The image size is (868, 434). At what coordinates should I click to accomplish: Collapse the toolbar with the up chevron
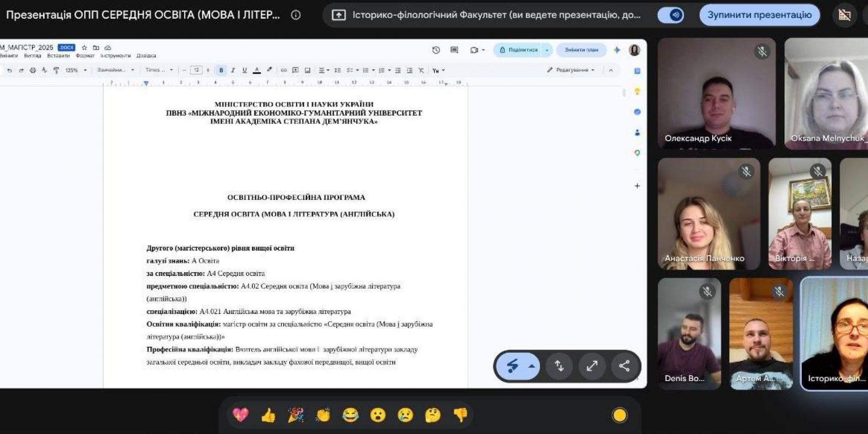pyautogui.click(x=611, y=70)
